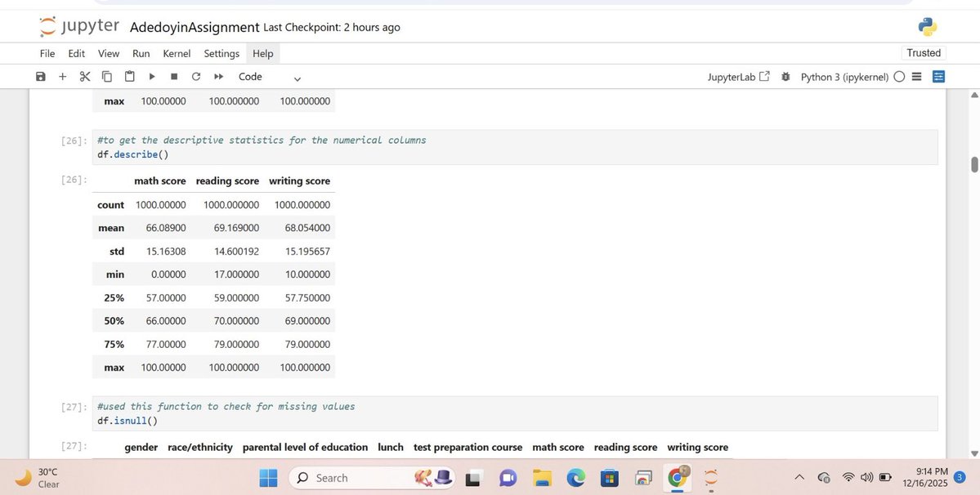Restart the kernel with the circular arrow

coord(196,76)
